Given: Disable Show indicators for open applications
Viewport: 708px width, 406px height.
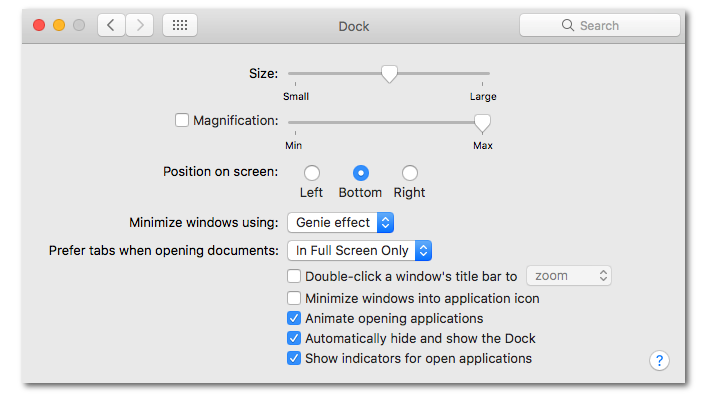Looking at the screenshot, I should point(294,358).
